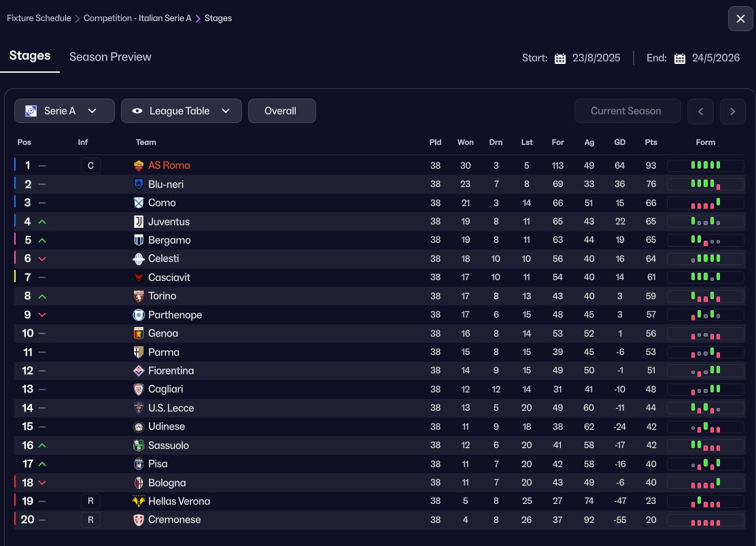Click the Fiorentina club badge icon
This screenshot has height=546, width=756.
(x=139, y=371)
